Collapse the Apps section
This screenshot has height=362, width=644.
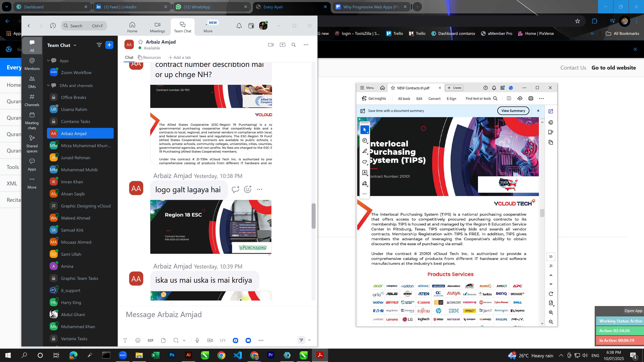[x=48, y=61]
